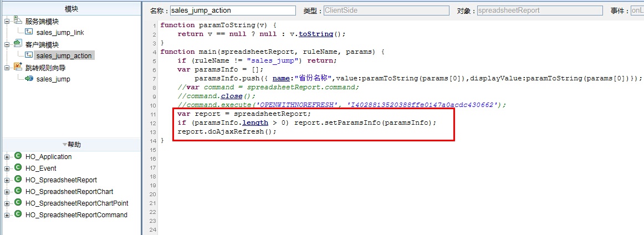Viewport: 644px width, 235px height.
Task: Expand the HO_Application help node
Action: (x=7, y=157)
